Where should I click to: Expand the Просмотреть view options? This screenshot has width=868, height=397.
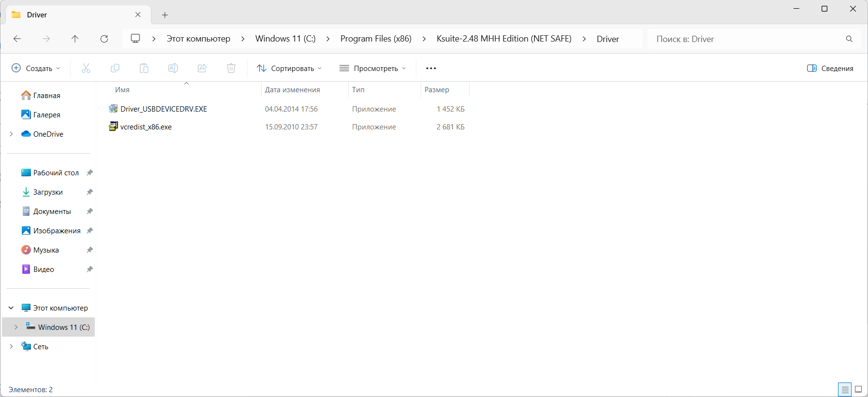372,68
